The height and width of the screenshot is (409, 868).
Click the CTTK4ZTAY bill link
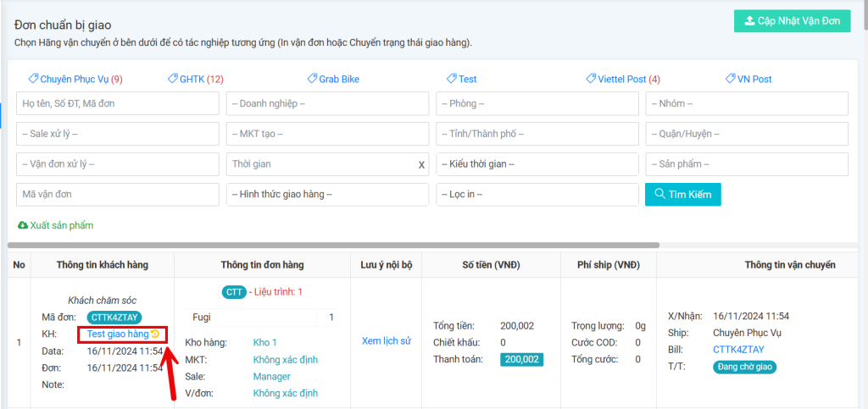pos(738,349)
